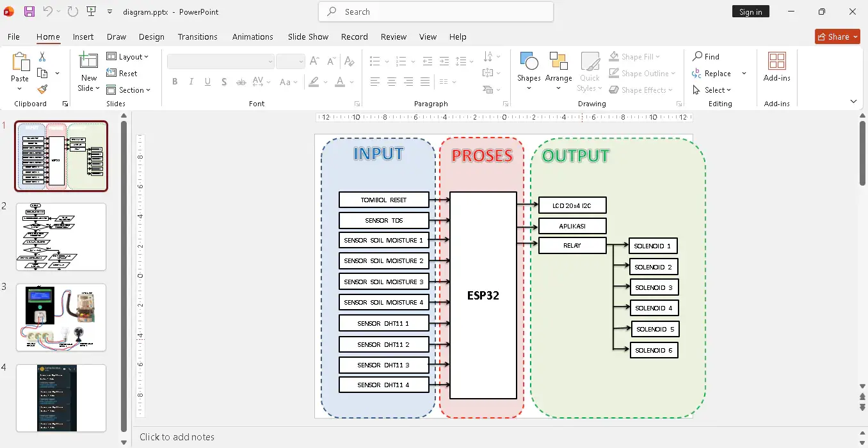Click the Format Painter brush icon
Image resolution: width=868 pixels, height=448 pixels.
(x=42, y=90)
